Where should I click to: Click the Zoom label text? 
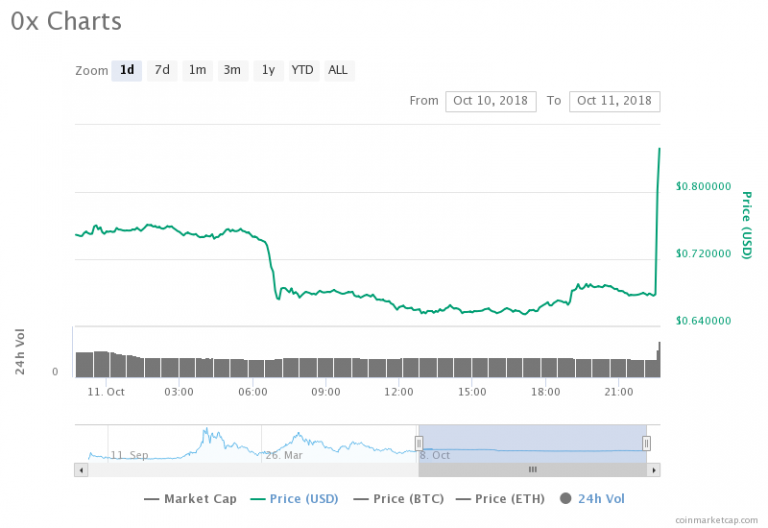[x=92, y=71]
